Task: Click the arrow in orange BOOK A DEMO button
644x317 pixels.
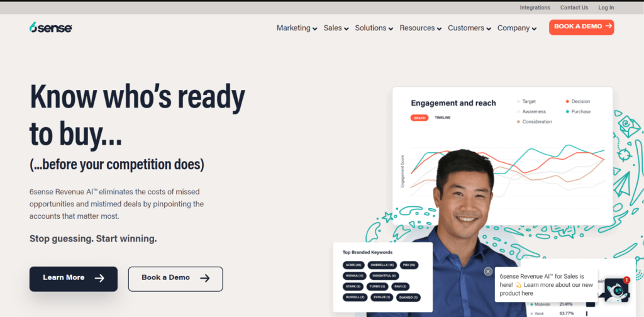Action: pos(609,26)
